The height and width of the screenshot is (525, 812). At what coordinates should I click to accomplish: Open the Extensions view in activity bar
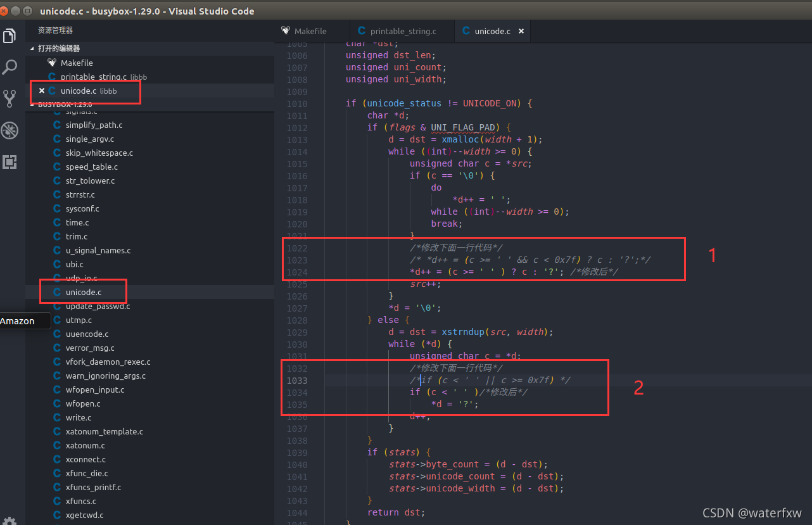(10, 162)
